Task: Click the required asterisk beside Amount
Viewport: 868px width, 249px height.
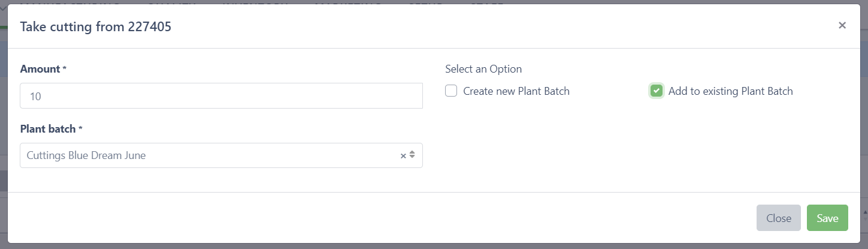Action: coord(64,69)
